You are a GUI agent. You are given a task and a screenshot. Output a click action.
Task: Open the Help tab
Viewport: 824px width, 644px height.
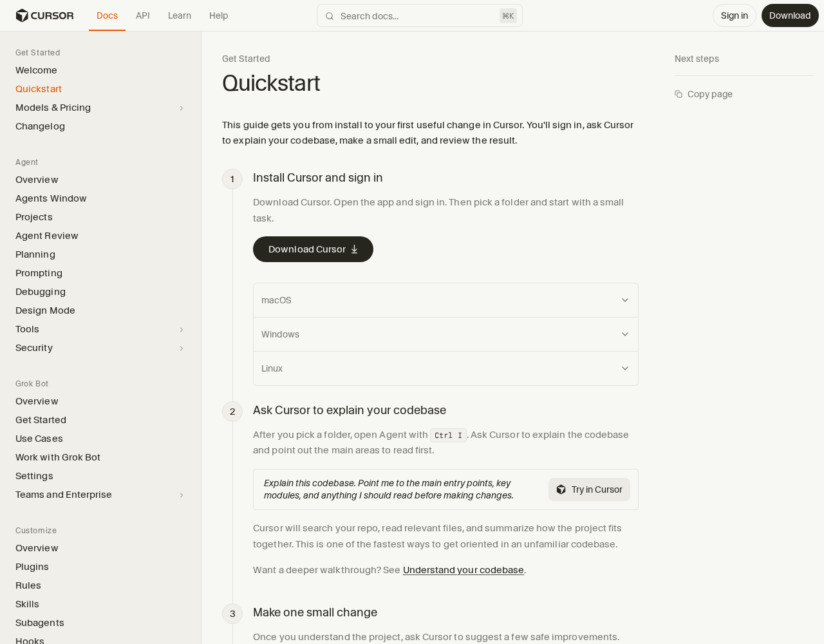click(219, 15)
